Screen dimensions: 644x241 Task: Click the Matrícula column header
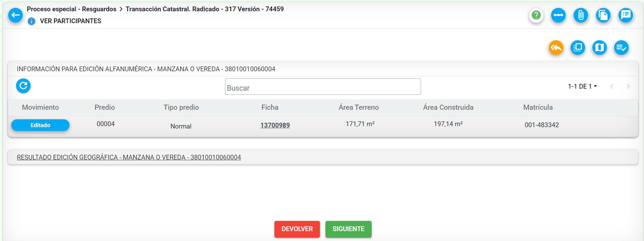pos(538,107)
